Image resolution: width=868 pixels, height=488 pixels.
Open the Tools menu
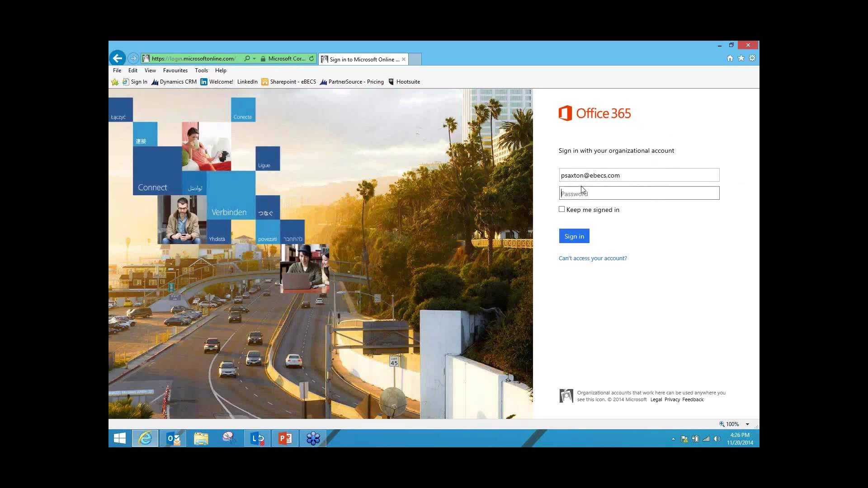pyautogui.click(x=201, y=70)
